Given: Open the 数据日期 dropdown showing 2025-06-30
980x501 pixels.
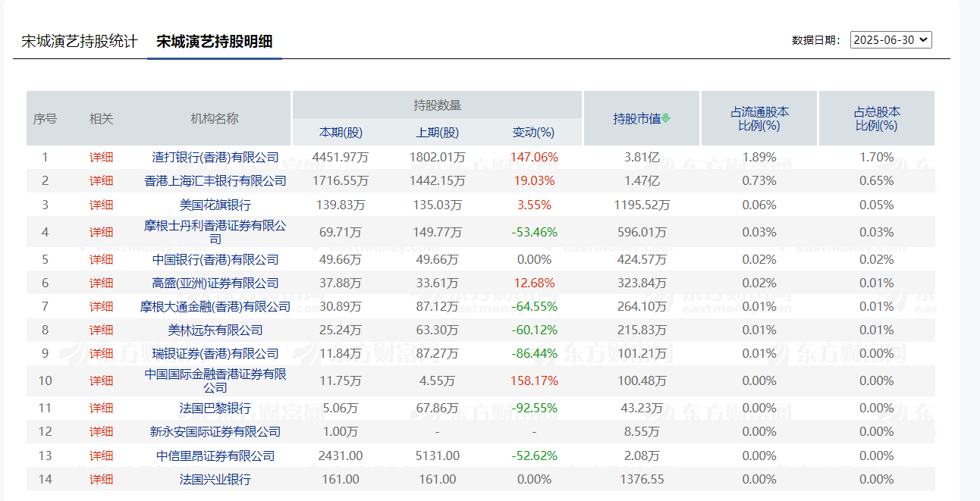Looking at the screenshot, I should pyautogui.click(x=891, y=40).
